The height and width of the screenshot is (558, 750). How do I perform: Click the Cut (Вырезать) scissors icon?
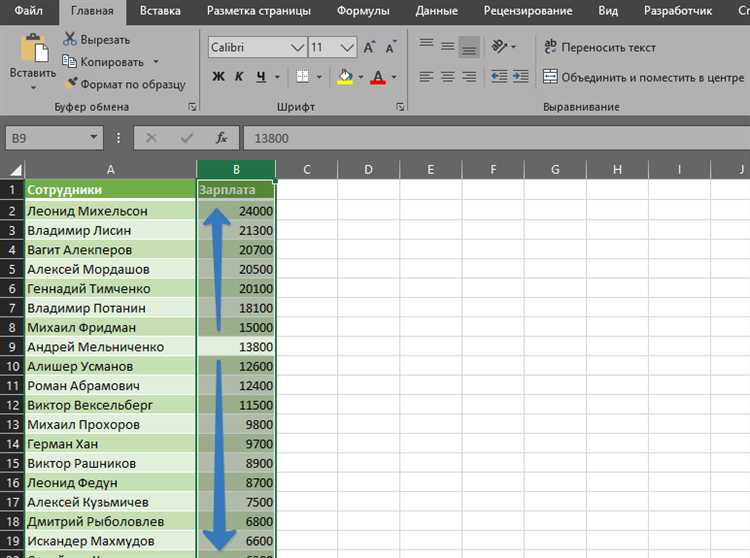[x=70, y=39]
